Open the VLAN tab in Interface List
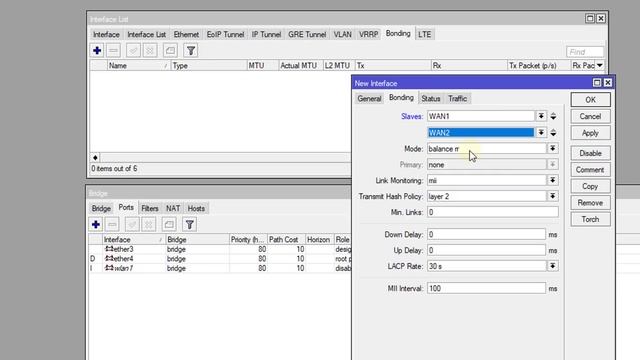Image resolution: width=640 pixels, height=360 pixels. [342, 35]
